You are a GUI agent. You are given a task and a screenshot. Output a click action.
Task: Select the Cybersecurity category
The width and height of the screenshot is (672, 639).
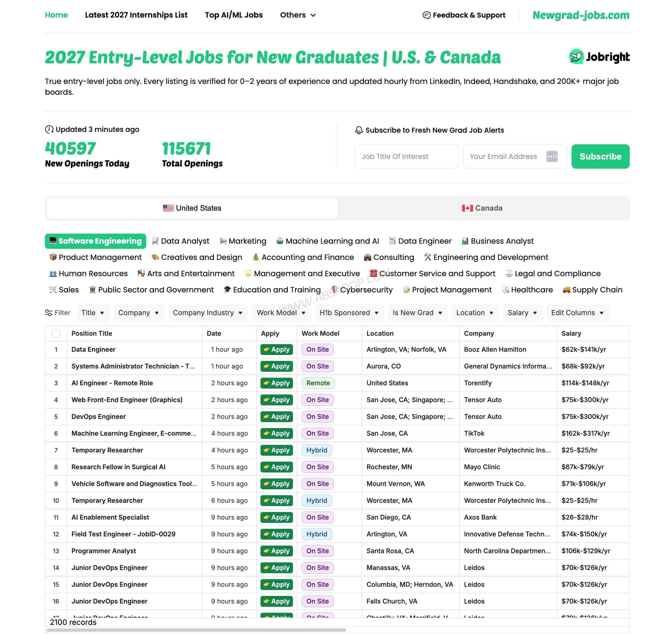[362, 289]
